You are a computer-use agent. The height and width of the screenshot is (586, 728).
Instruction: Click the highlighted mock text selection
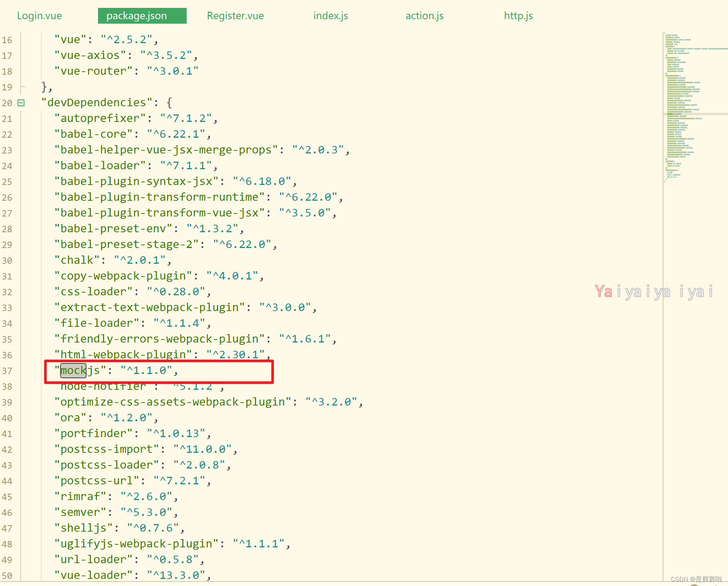pos(73,371)
